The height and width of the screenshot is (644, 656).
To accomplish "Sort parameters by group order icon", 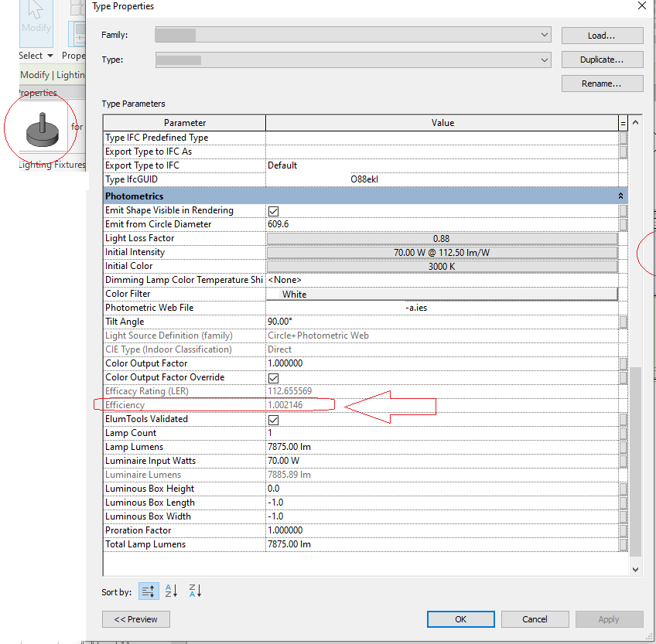I will pyautogui.click(x=149, y=591).
